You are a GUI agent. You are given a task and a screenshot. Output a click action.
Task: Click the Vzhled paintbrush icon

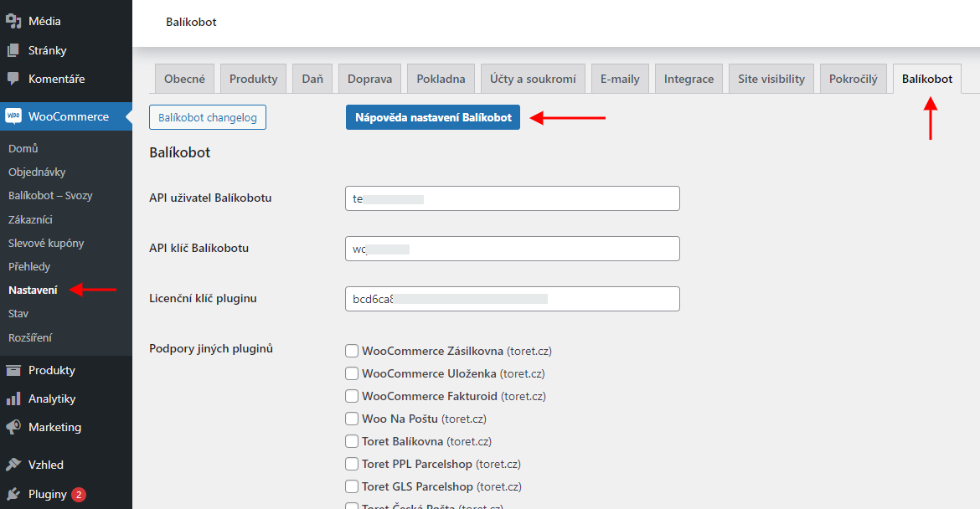pyautogui.click(x=13, y=465)
